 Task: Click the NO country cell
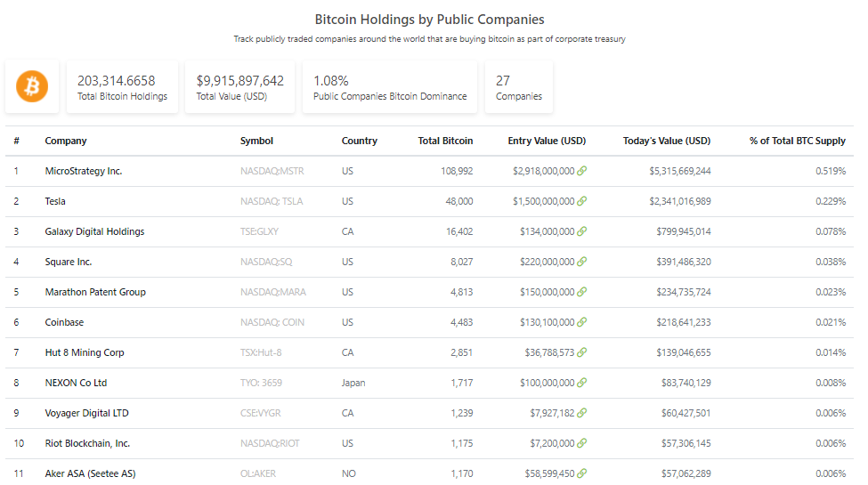point(349,473)
